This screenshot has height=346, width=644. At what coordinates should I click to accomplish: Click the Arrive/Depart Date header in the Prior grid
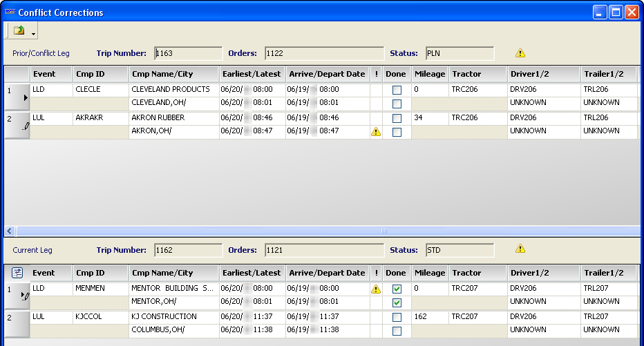point(328,74)
